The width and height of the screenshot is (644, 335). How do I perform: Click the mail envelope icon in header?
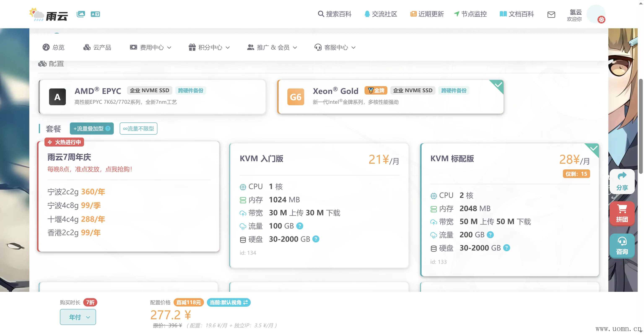(x=551, y=14)
